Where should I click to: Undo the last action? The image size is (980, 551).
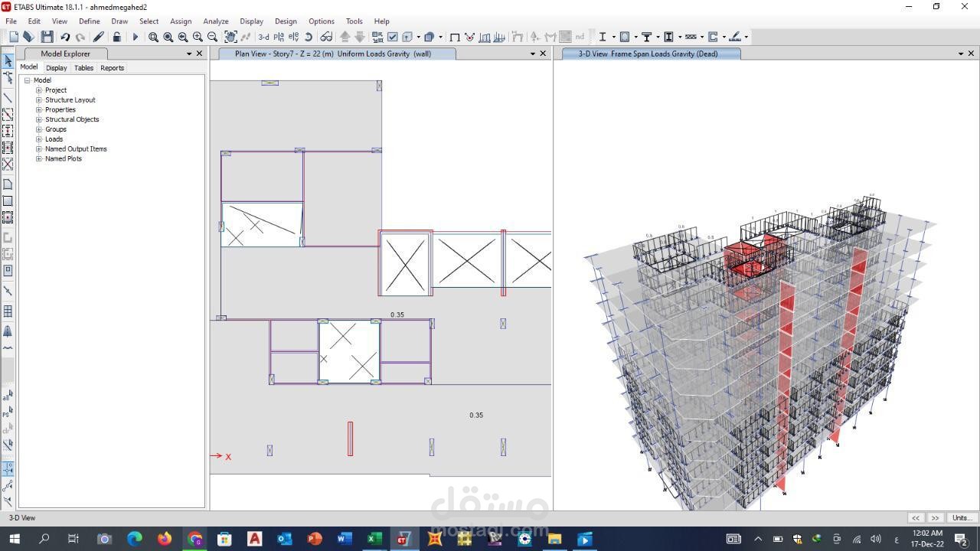pos(65,37)
